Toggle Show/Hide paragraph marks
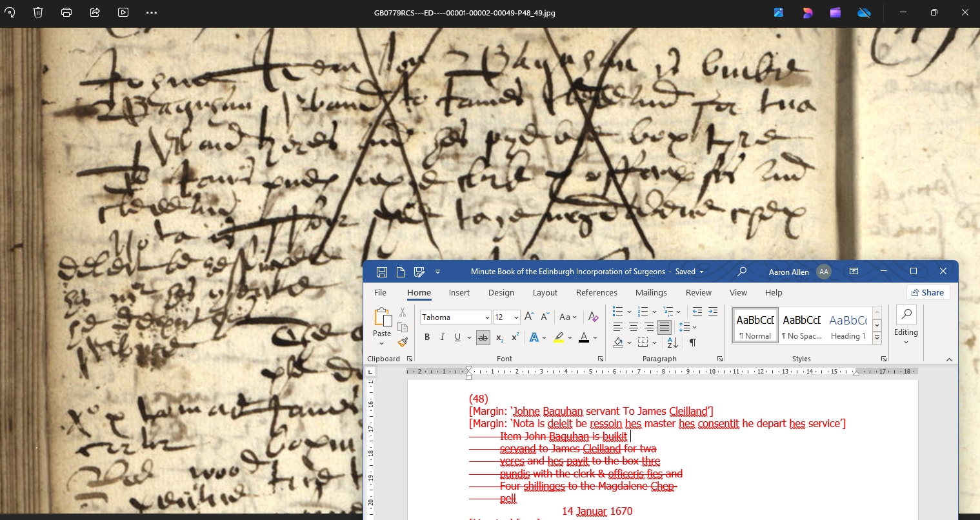The width and height of the screenshot is (980, 520). (692, 342)
